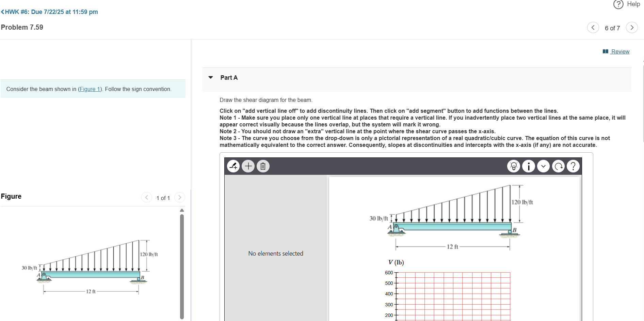
Task: Click the 300 label on V axis
Action: pyautogui.click(x=389, y=305)
